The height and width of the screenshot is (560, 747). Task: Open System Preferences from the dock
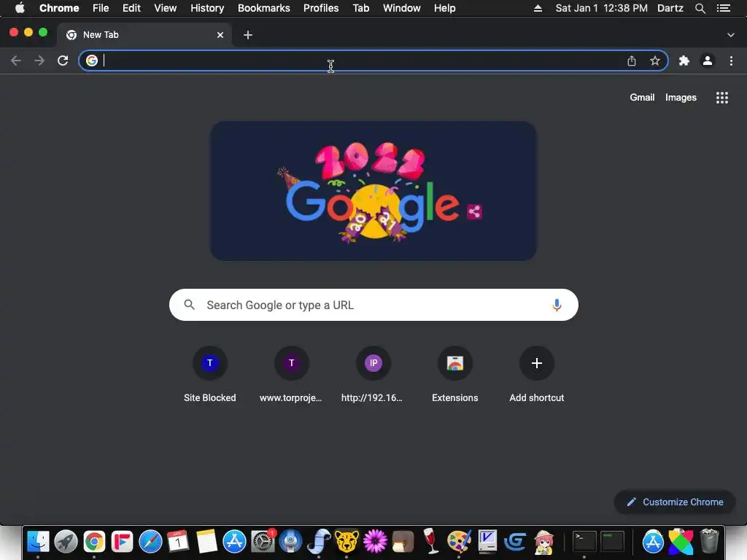pyautogui.click(x=263, y=542)
